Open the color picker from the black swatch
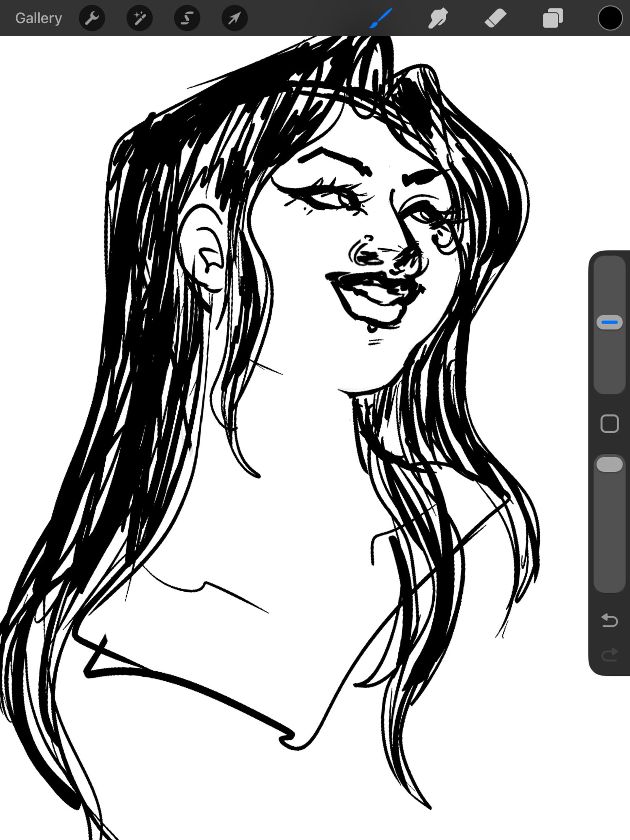630x840 pixels. pos(610,18)
